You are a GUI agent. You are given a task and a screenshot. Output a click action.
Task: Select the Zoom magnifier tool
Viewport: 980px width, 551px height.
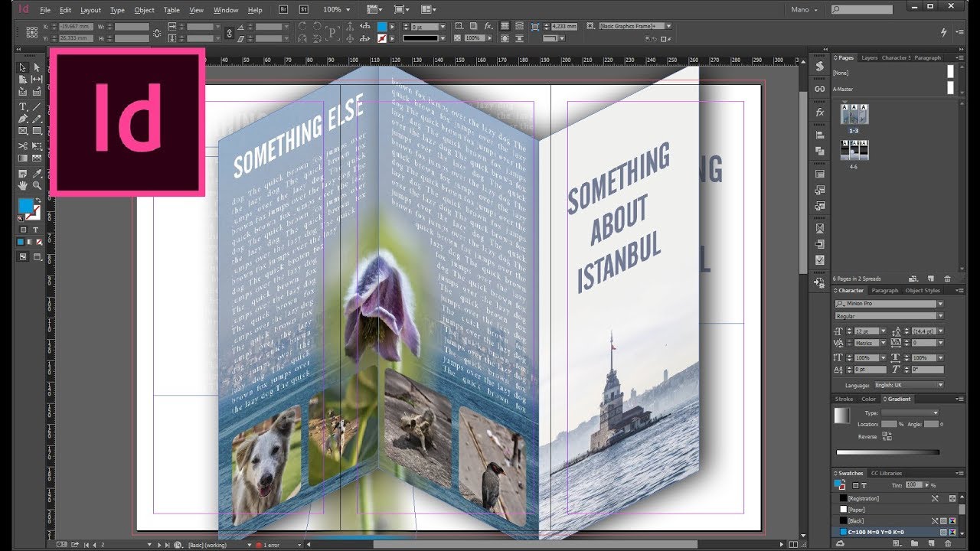[37, 185]
